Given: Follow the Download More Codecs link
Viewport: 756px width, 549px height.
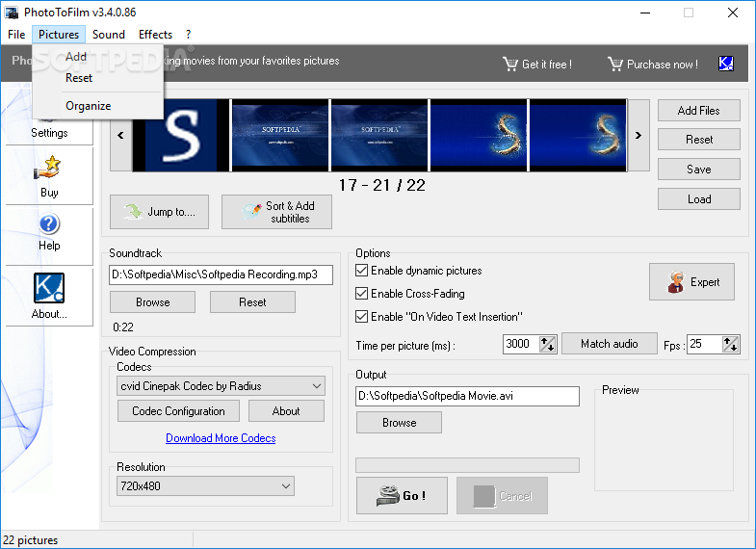Looking at the screenshot, I should pyautogui.click(x=221, y=438).
